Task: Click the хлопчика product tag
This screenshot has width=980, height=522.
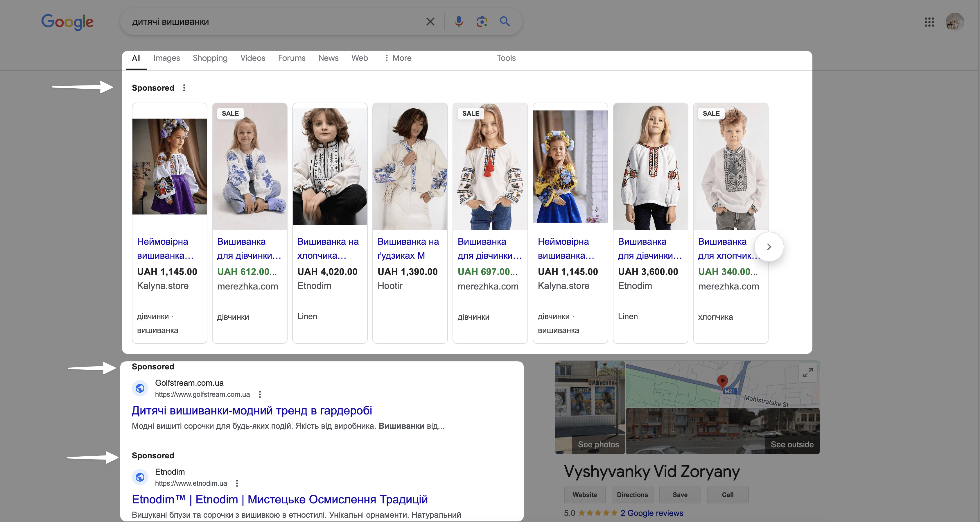Action: coord(715,317)
